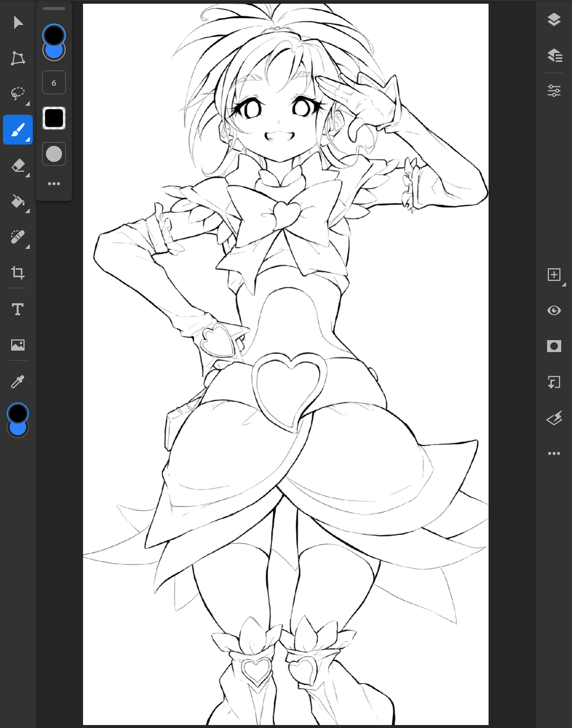Select the Crop tool
The height and width of the screenshot is (728, 572).
(18, 272)
